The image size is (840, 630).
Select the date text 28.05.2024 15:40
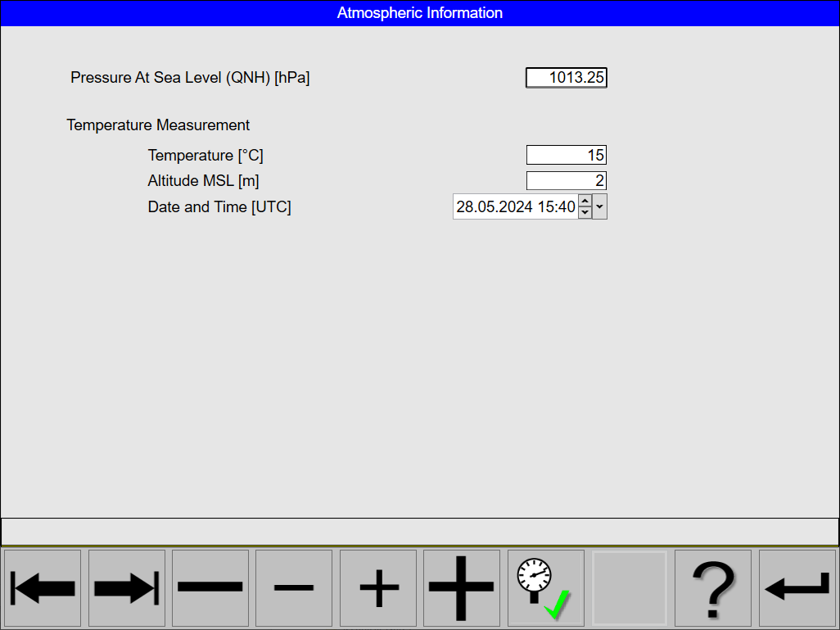(x=516, y=206)
